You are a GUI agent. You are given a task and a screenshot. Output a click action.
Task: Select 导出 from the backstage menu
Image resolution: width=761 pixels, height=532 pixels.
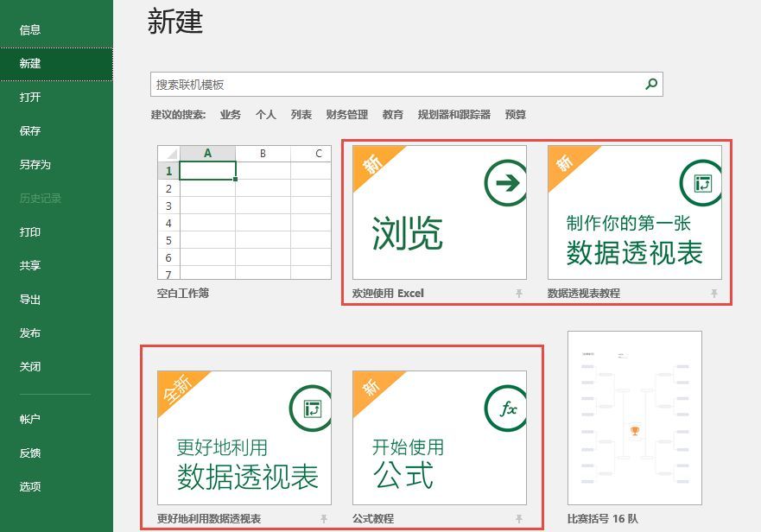[30, 299]
